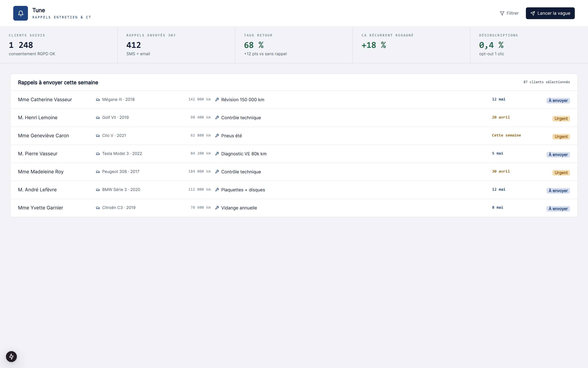Select the name M. Pierre Vasseur

pos(38,154)
